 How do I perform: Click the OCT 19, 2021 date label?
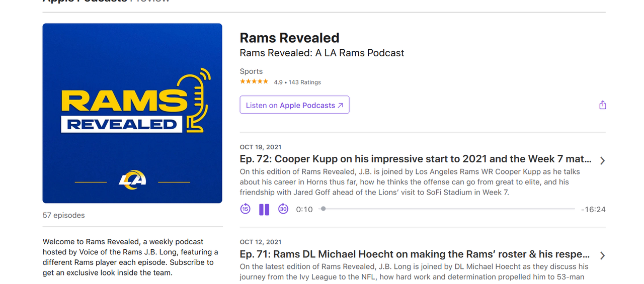[261, 147]
